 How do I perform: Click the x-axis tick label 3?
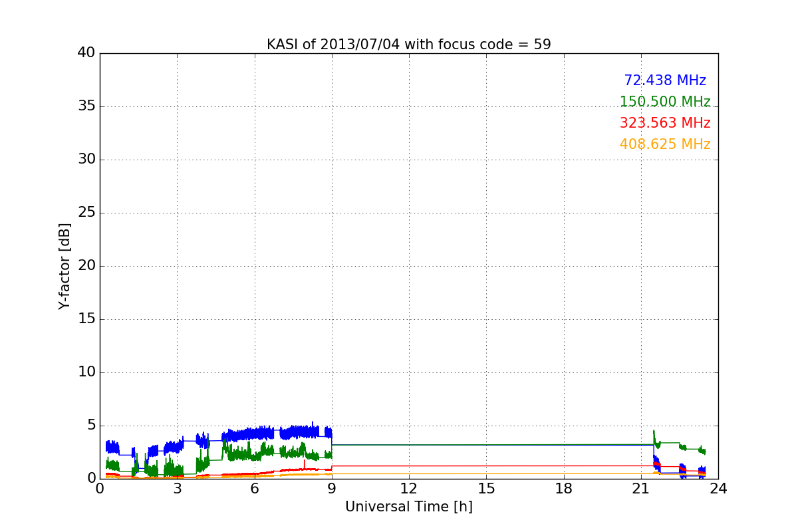177,489
